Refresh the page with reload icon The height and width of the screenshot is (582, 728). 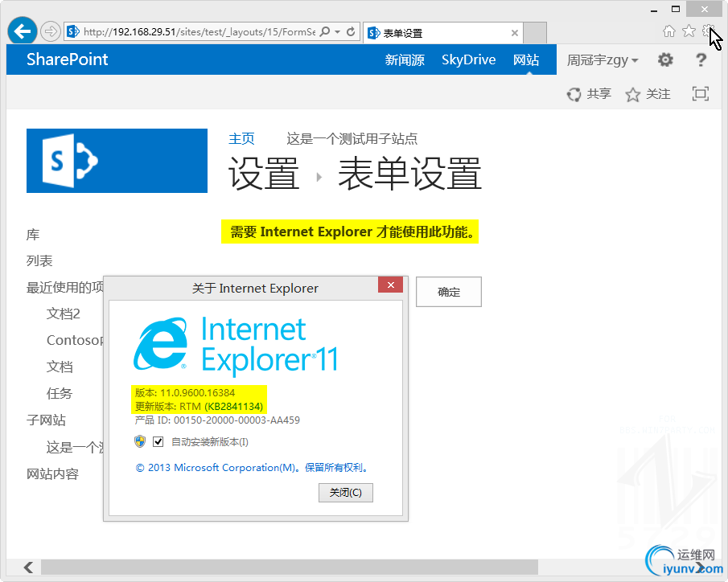(351, 31)
